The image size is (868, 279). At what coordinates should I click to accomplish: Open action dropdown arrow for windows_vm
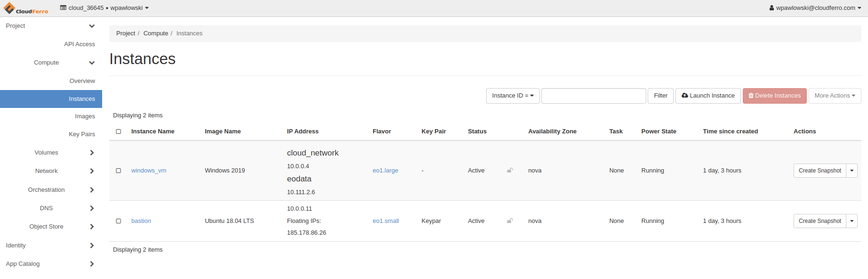[852, 171]
